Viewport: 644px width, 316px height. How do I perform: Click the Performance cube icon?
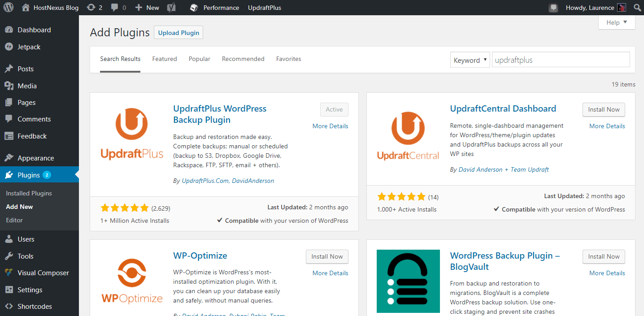[x=194, y=8]
